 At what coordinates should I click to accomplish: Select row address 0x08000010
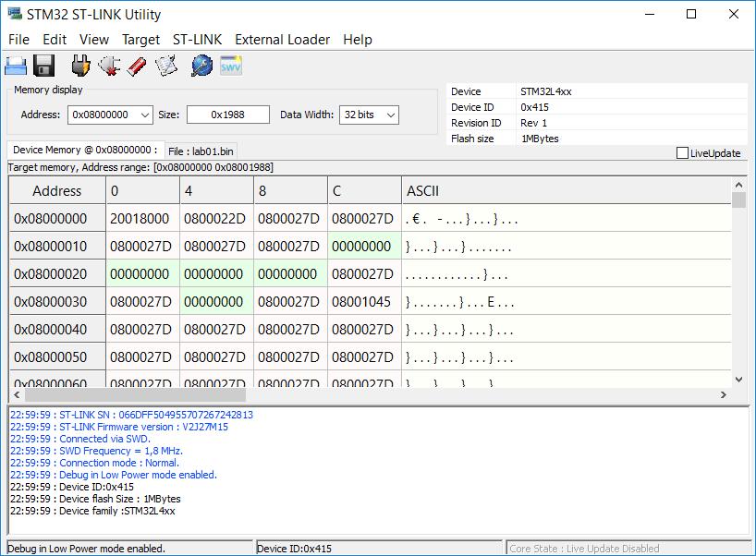click(57, 247)
